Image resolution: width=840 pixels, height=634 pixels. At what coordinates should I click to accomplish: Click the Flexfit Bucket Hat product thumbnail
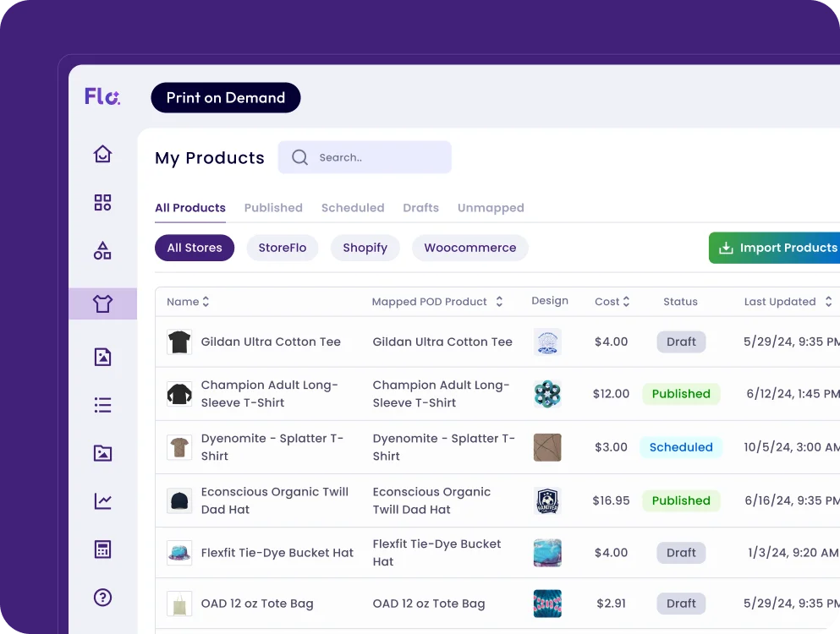click(179, 553)
